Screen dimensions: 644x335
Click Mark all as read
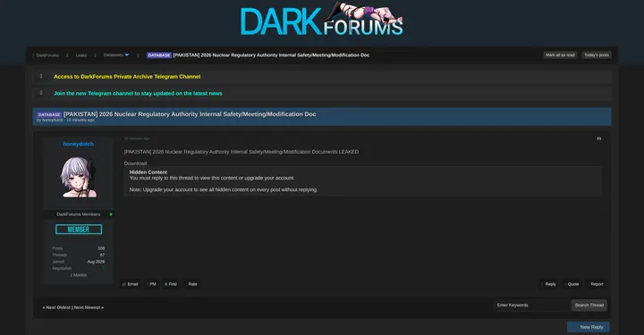[560, 55]
